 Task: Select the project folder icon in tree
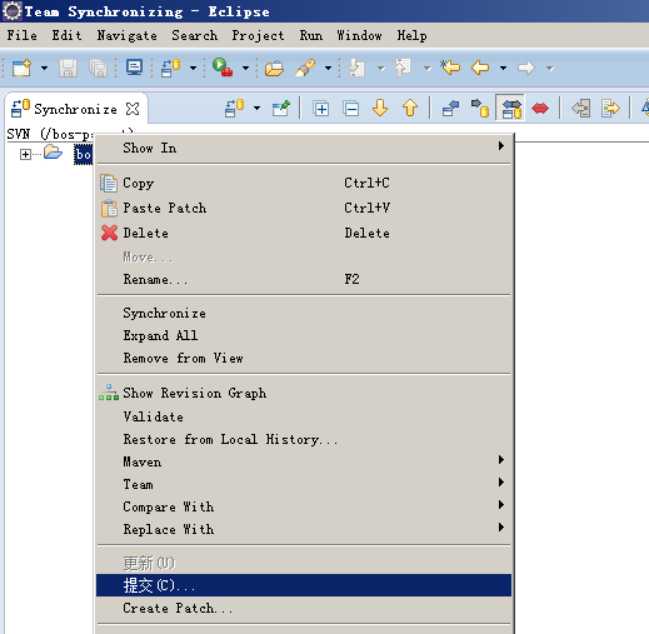53,152
